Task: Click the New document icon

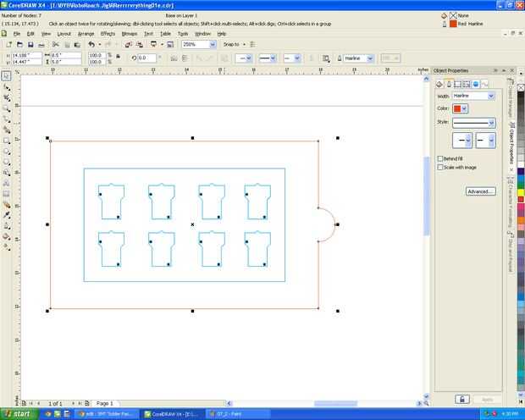Action: 8,44
